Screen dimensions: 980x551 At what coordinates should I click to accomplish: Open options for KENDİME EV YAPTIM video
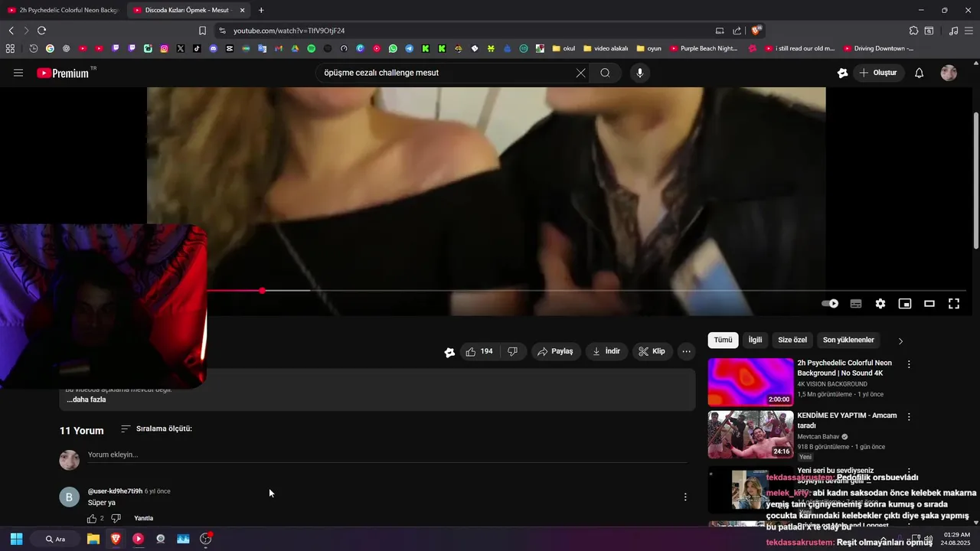point(909,417)
